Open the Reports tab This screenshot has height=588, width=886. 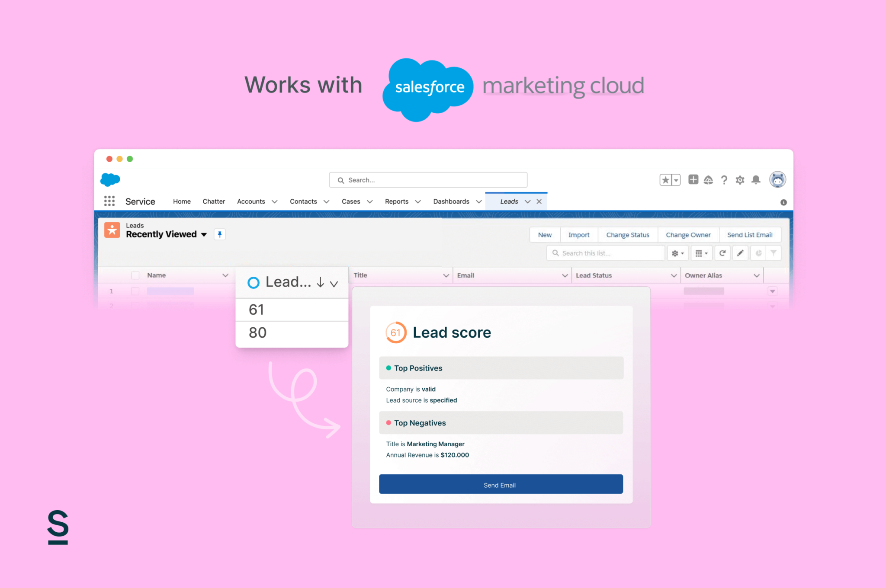(x=396, y=201)
